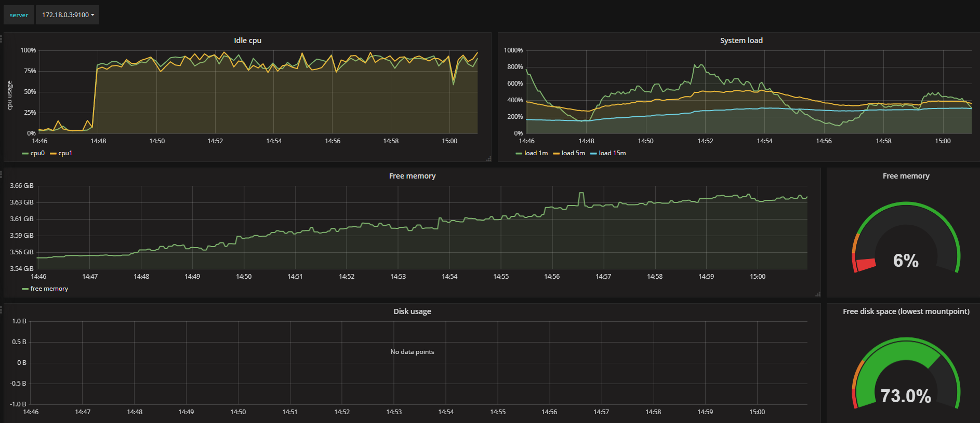Click the 3.66 GiB axis label

21,186
